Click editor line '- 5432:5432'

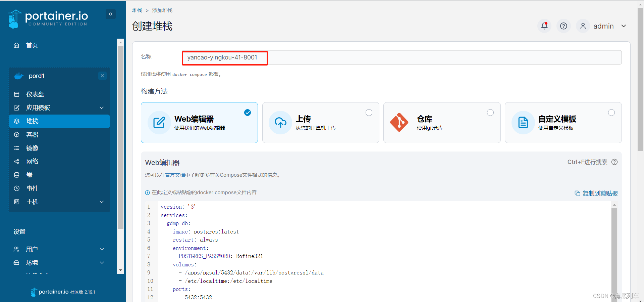point(195,298)
